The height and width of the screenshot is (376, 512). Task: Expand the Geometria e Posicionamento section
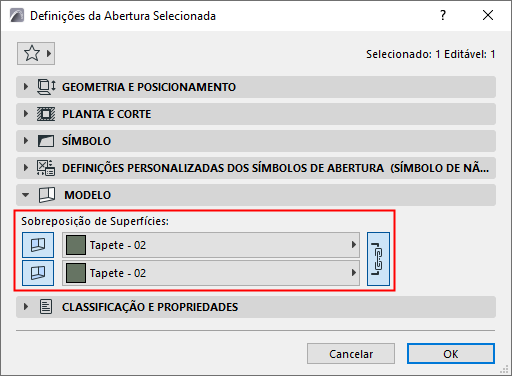[26, 87]
